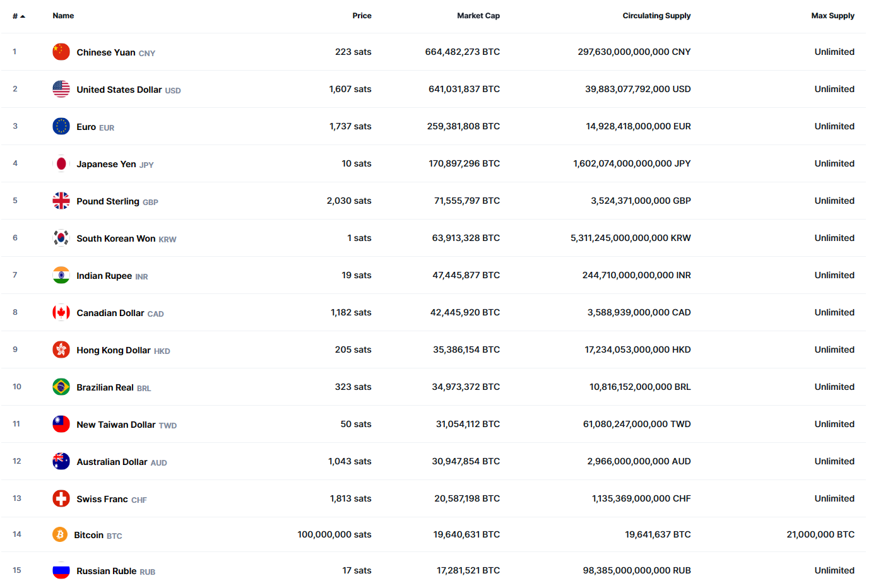
Task: Sort by Max Supply column header
Action: [x=832, y=16]
